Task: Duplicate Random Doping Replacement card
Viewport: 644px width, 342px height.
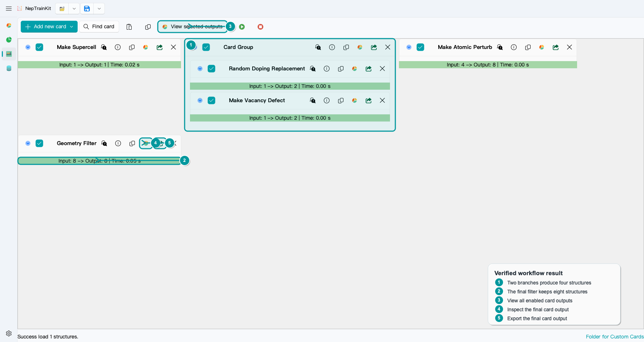Action: pos(341,69)
